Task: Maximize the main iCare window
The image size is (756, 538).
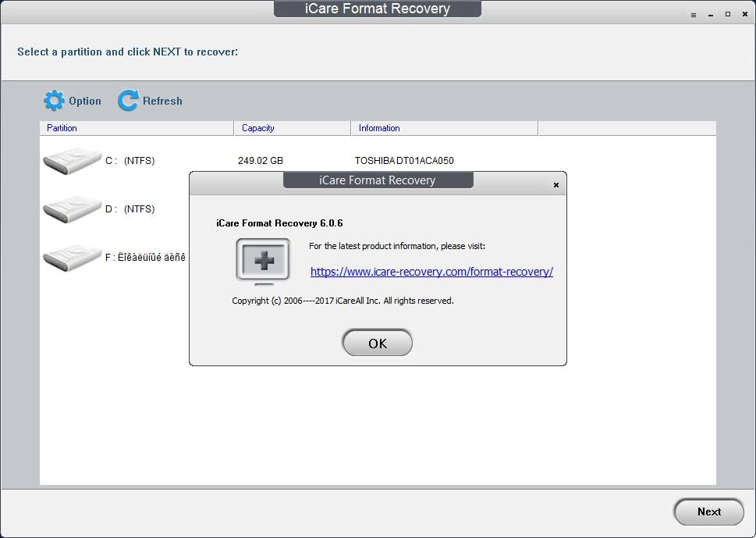Action: [x=728, y=15]
